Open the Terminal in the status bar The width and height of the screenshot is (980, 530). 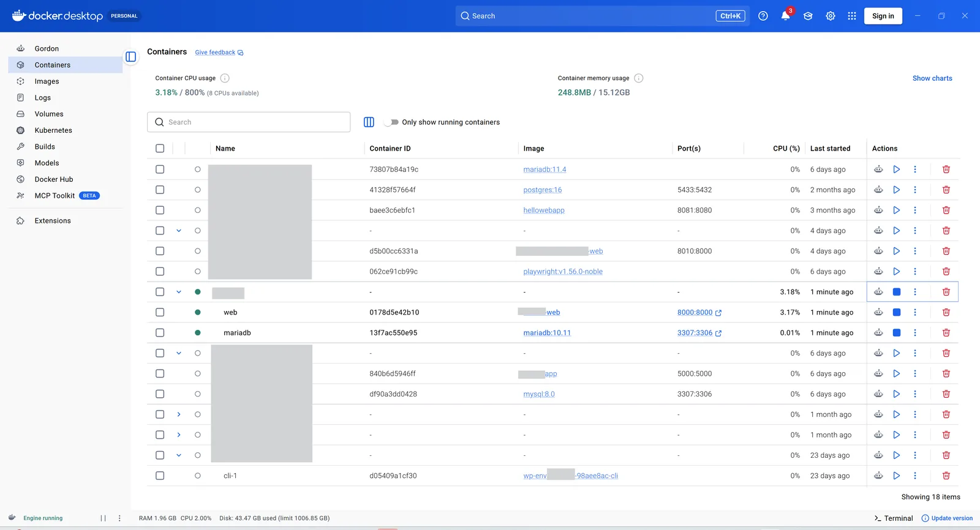coord(894,518)
